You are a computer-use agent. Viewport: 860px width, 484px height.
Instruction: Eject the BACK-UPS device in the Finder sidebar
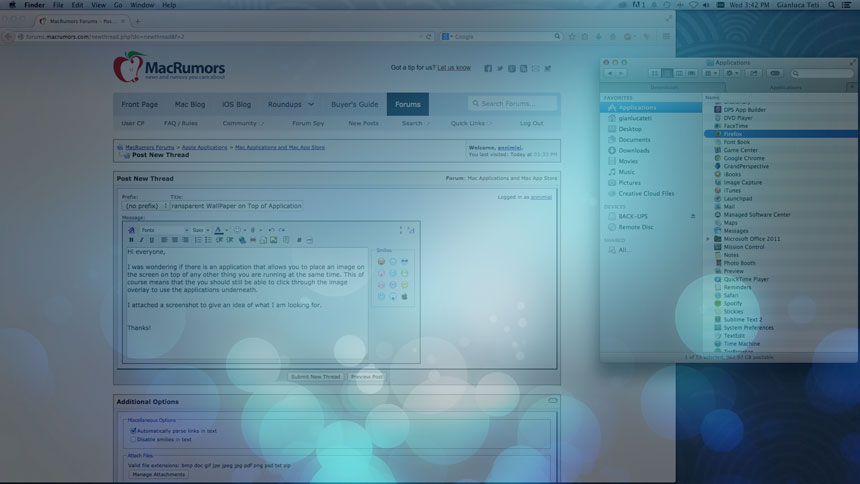(693, 216)
